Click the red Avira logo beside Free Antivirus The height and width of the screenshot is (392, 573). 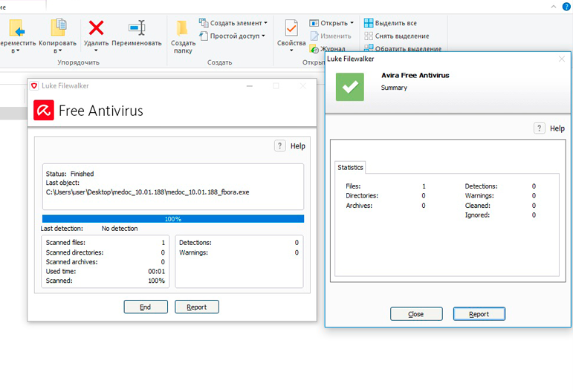click(x=44, y=110)
